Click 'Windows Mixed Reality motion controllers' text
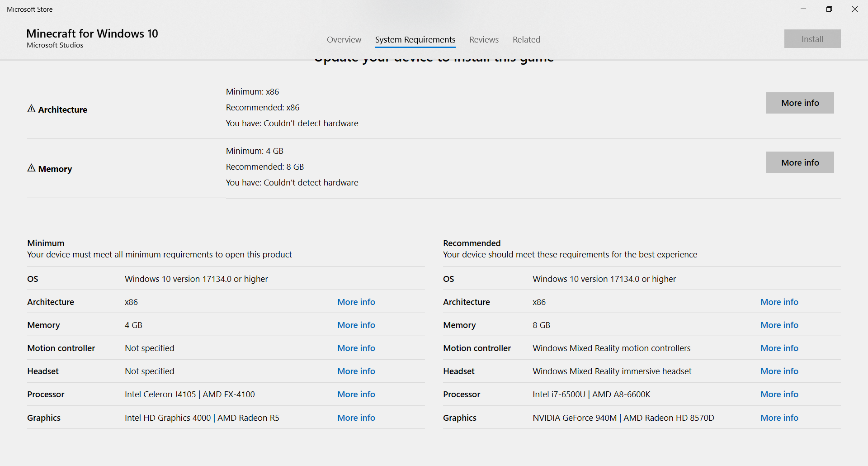 coord(612,348)
